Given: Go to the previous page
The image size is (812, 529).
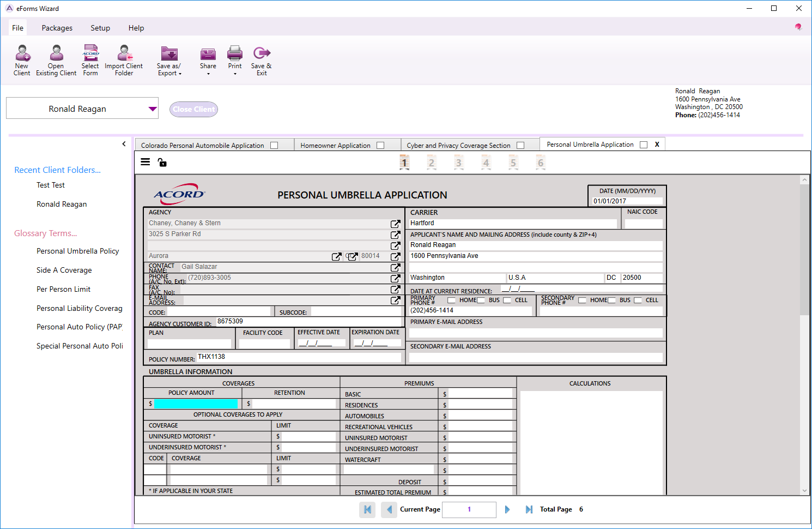Looking at the screenshot, I should 389,509.
